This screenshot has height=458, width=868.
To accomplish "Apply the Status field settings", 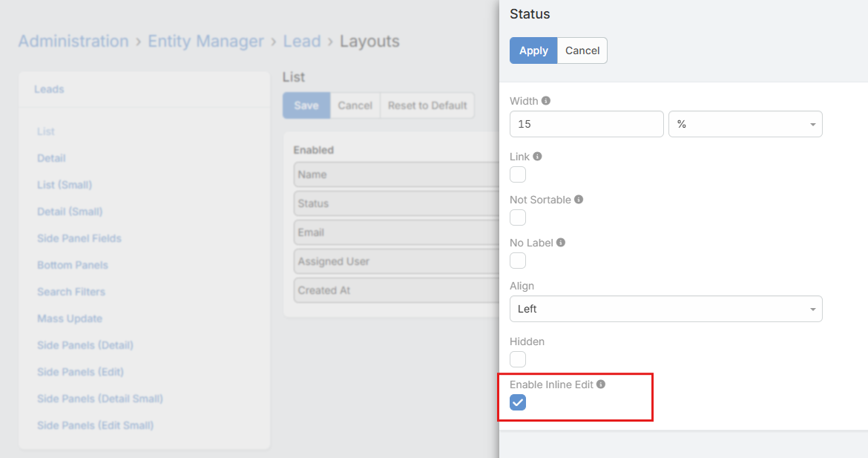I will [x=533, y=50].
